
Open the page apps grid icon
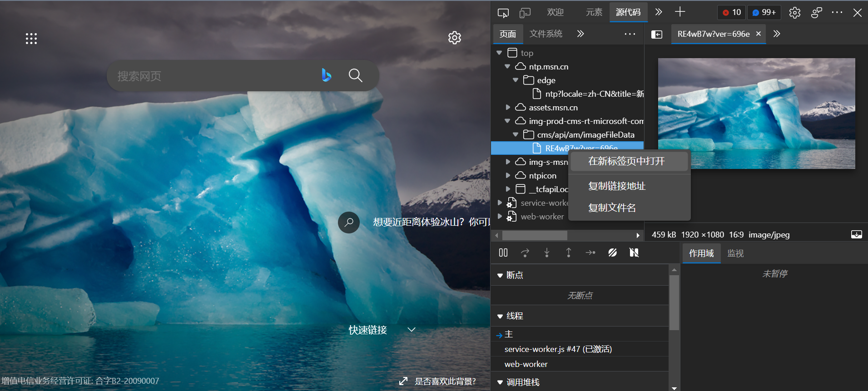click(31, 39)
